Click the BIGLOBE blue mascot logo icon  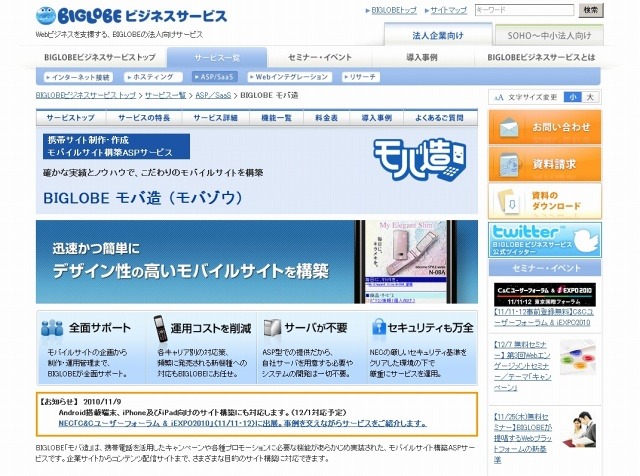(x=46, y=16)
